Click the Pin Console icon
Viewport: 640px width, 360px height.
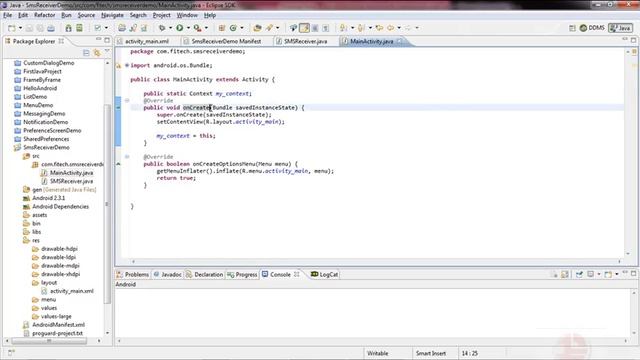579,274
